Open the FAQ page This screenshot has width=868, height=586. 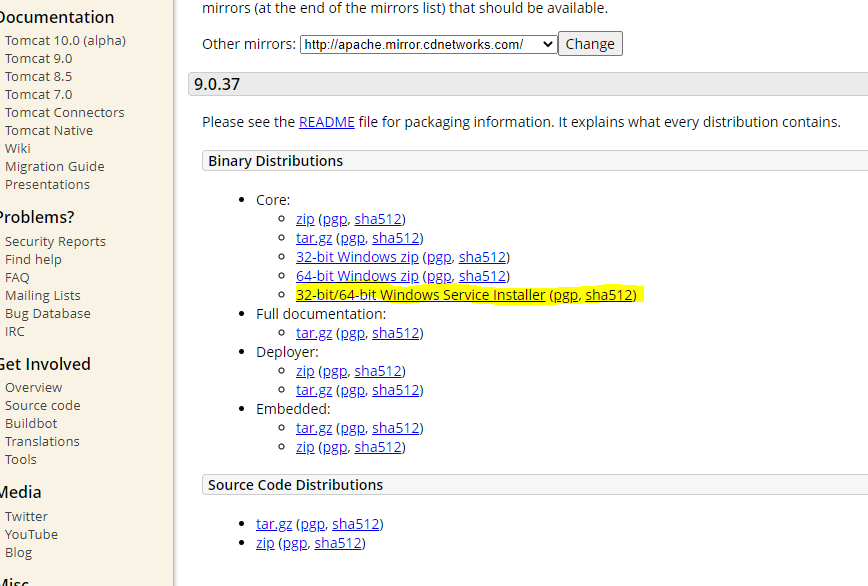click(x=17, y=277)
